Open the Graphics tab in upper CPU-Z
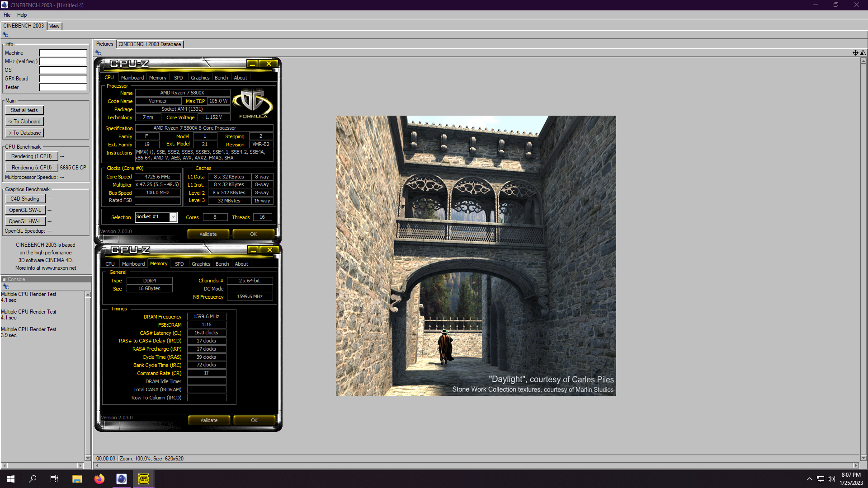Viewport: 868px width, 488px height. click(200, 78)
